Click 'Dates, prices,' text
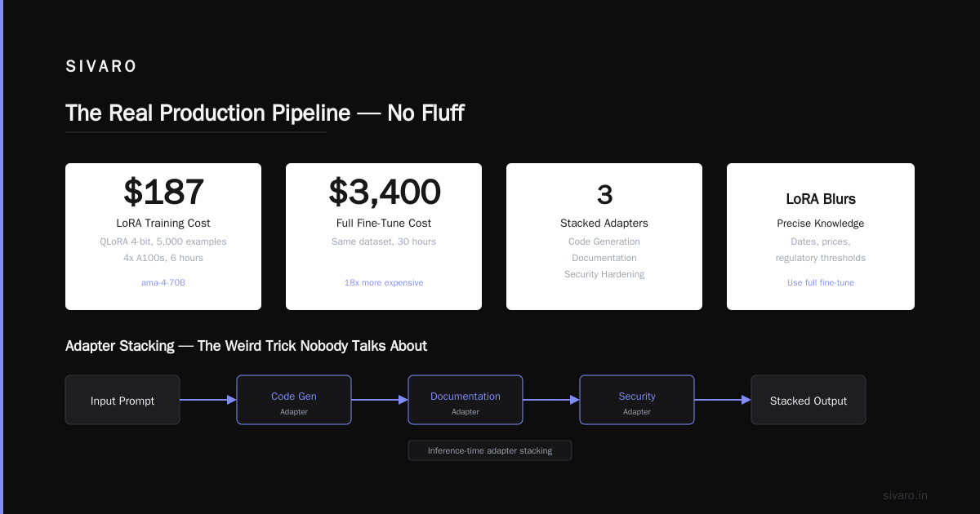Screen dimensions: 980x514 tap(821, 241)
